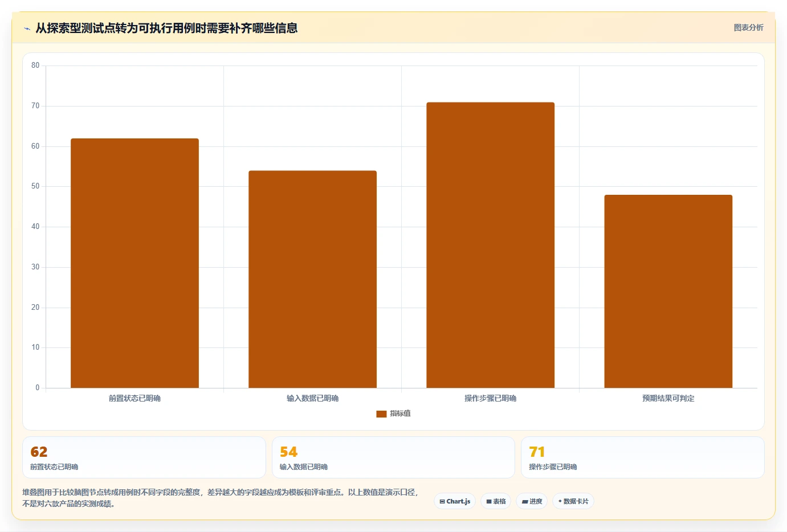This screenshot has width=787, height=532.
Task: Click the y-axis value 80
Action: [35, 66]
